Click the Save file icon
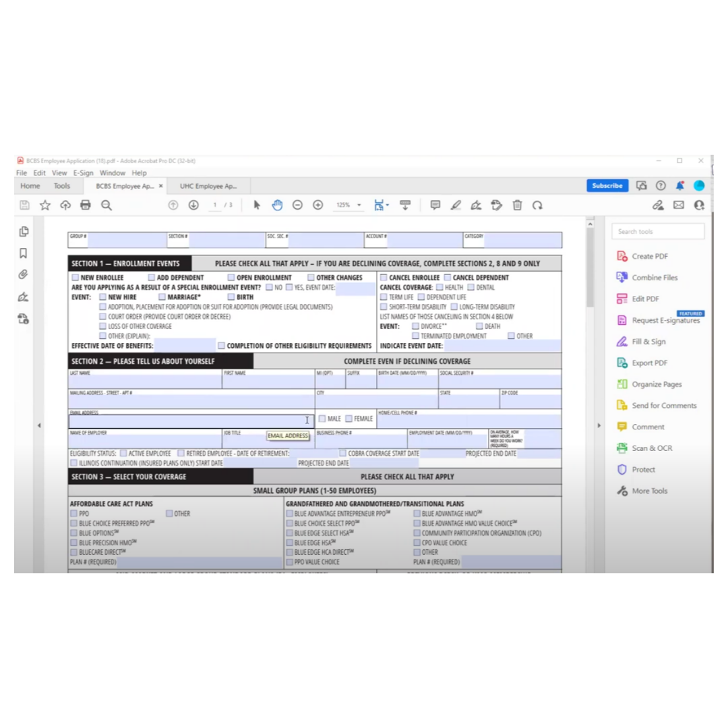Image resolution: width=728 pixels, height=728 pixels. pyautogui.click(x=25, y=205)
